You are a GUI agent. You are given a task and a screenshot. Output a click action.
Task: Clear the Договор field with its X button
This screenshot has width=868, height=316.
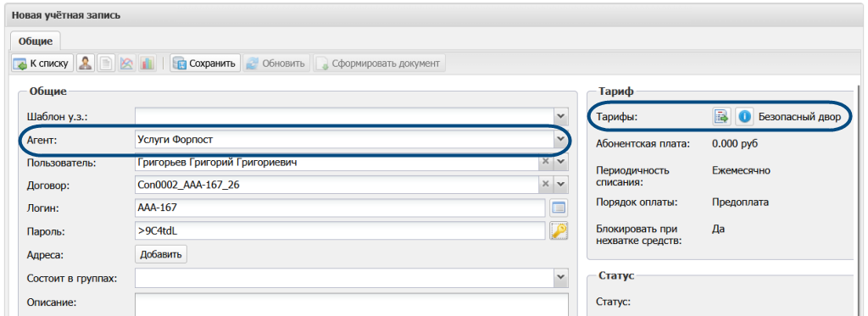(545, 185)
